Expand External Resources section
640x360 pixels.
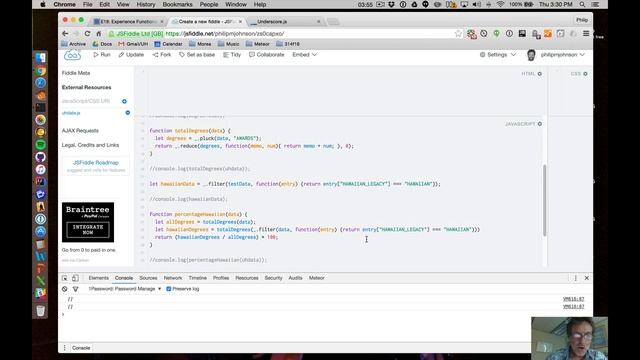87,87
